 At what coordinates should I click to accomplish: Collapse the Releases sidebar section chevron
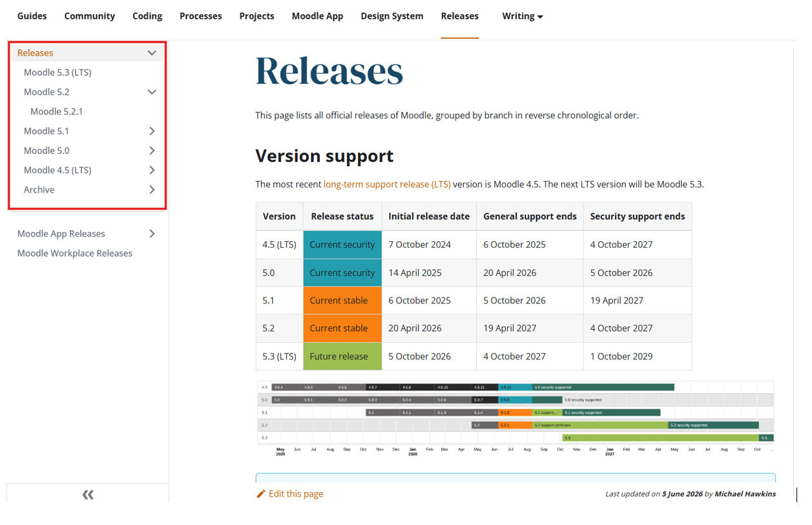[x=152, y=53]
